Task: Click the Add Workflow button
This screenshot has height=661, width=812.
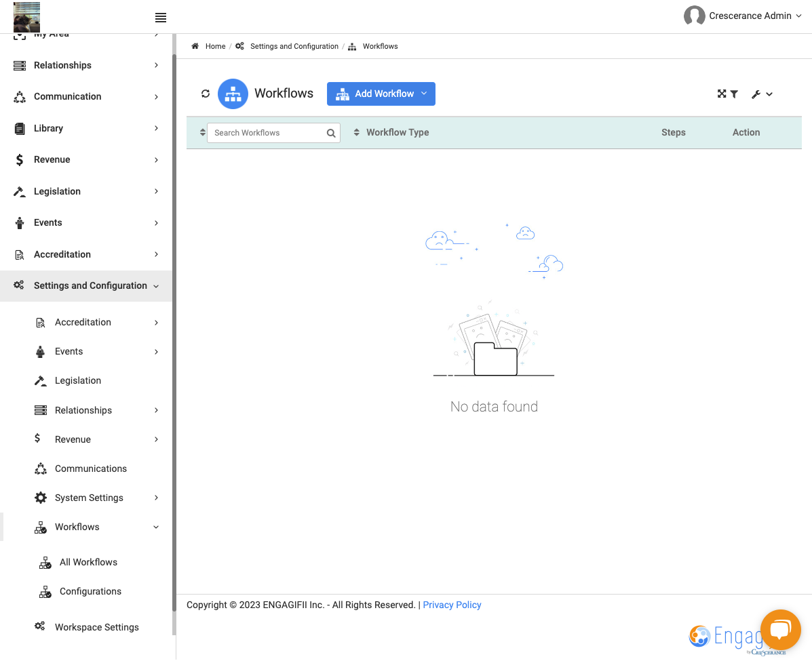Action: coord(381,94)
